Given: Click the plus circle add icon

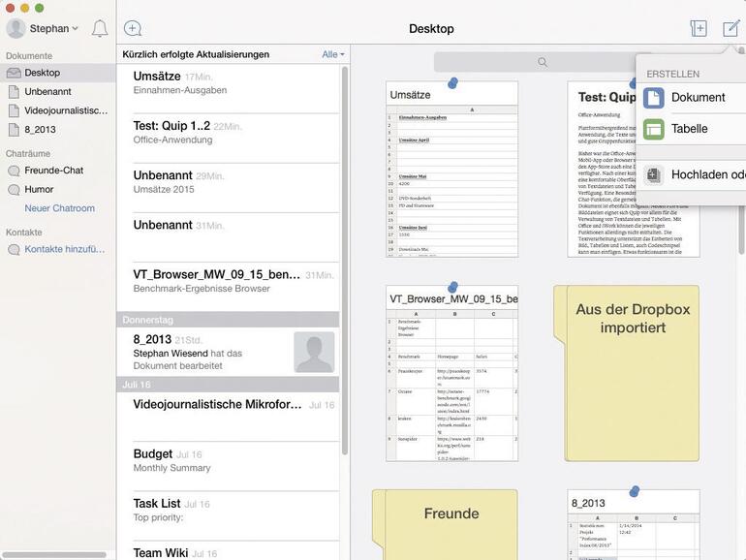Looking at the screenshot, I should point(133,28).
